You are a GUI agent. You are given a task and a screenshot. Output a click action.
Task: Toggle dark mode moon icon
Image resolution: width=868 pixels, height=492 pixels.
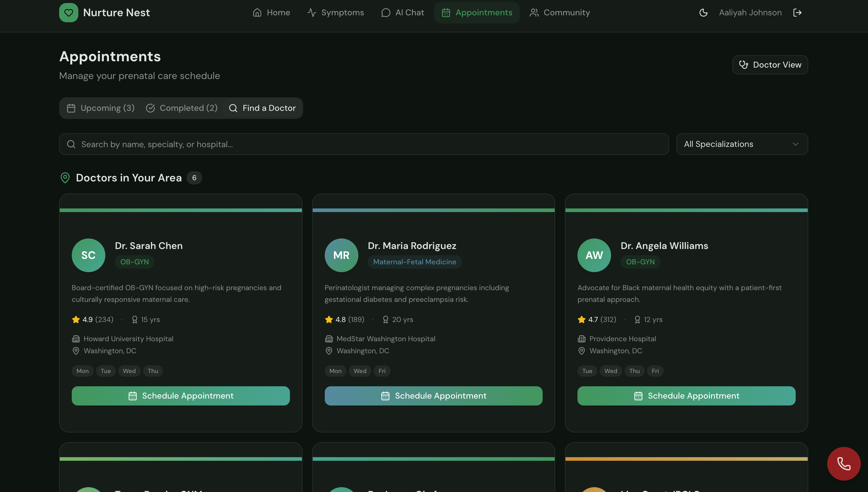pos(703,13)
